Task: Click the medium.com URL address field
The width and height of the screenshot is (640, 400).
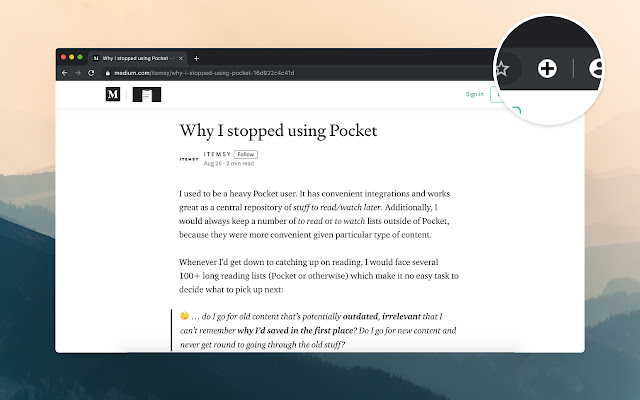Action: point(204,73)
